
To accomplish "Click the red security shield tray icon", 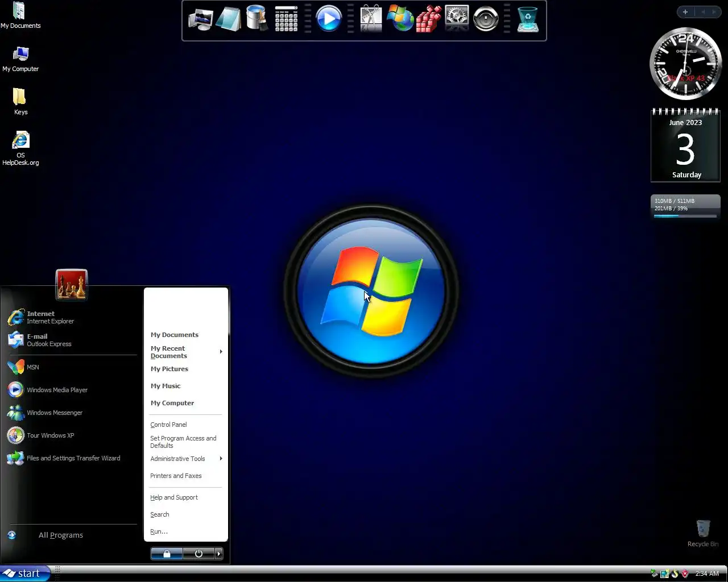I will pos(685,573).
